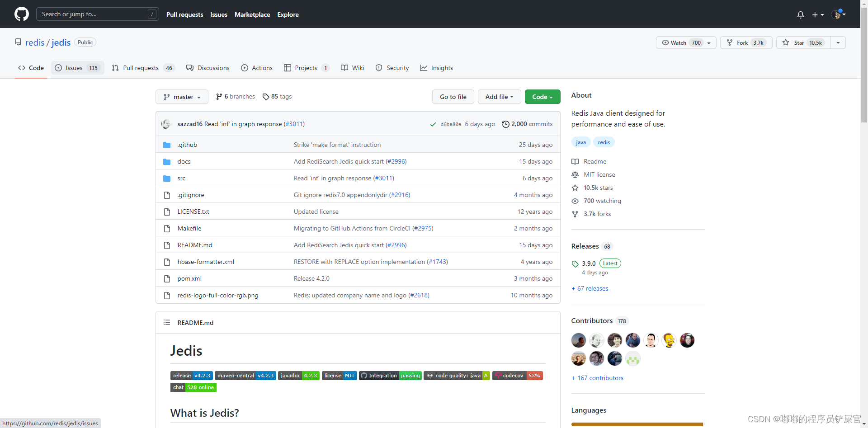
Task: Open Issues in top navigation bar
Action: coord(219,14)
